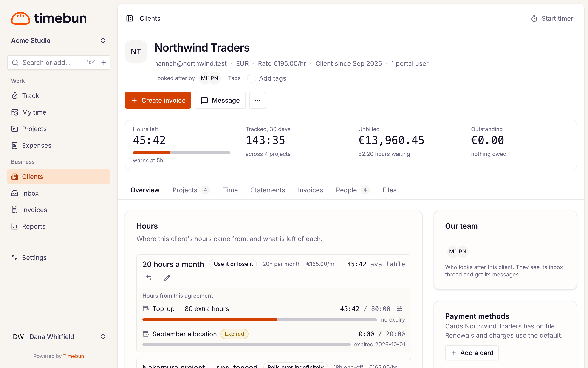Open Track in the sidebar
588x368 pixels.
(x=59, y=96)
